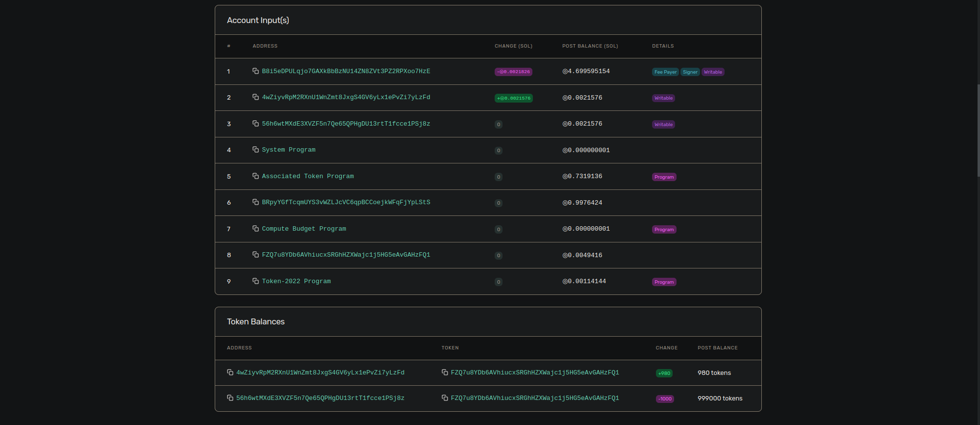The width and height of the screenshot is (980, 425).
Task: Copy address BRpyYGfTcqmUYS3vWZLJcVC6qpBCCoejkWFqFjYpLStS
Action: [255, 202]
